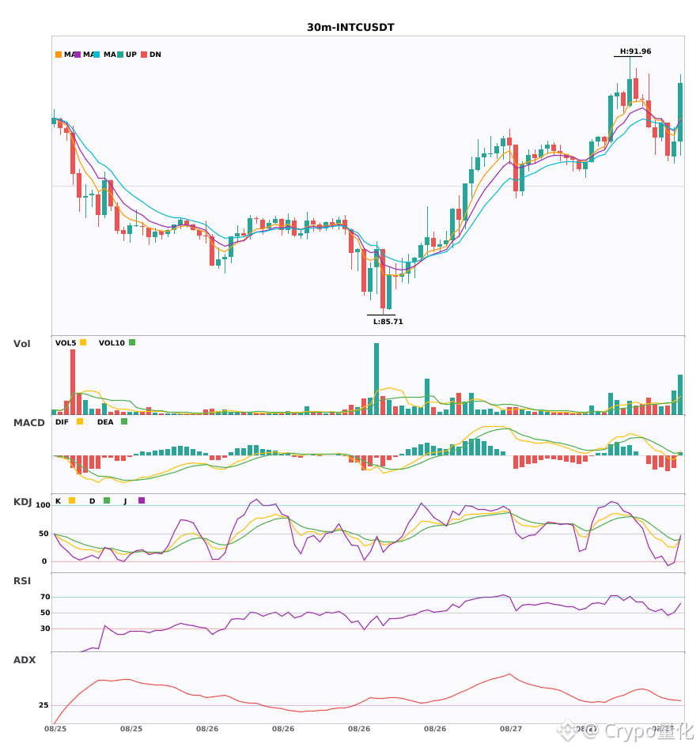Click the KDJ axis value 50

pos(44,534)
